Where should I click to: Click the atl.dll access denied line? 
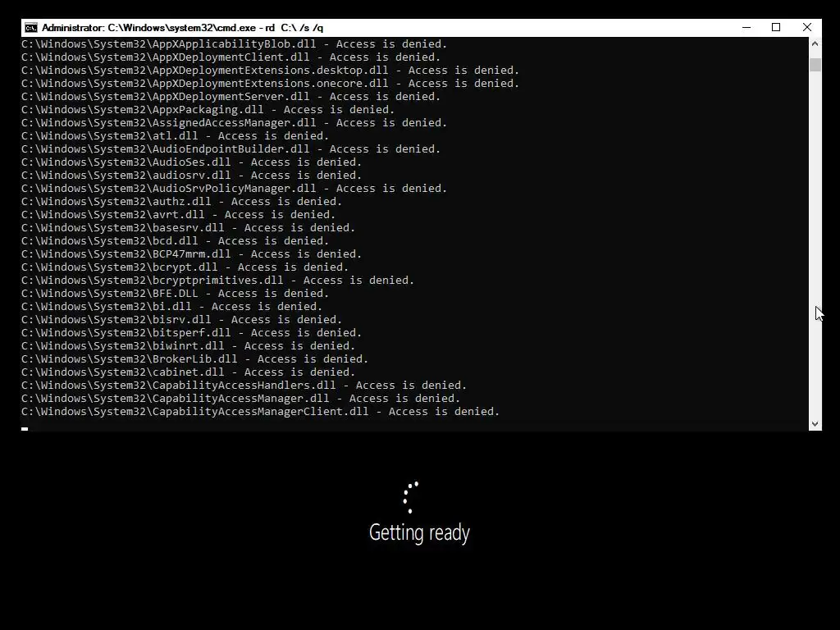pyautogui.click(x=176, y=136)
